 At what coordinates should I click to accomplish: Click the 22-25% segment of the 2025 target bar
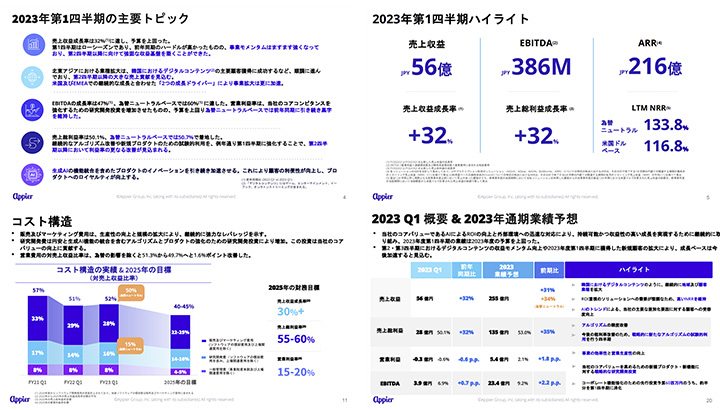(180, 332)
